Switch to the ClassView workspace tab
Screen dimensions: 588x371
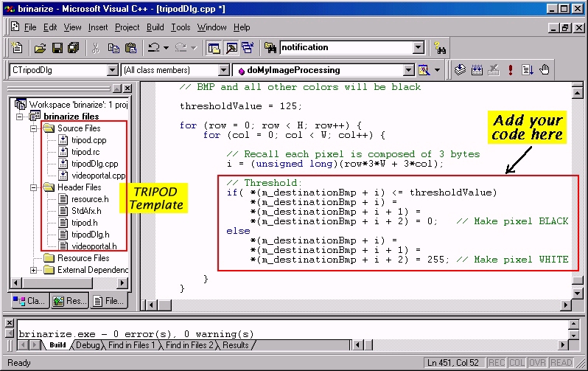(29, 301)
